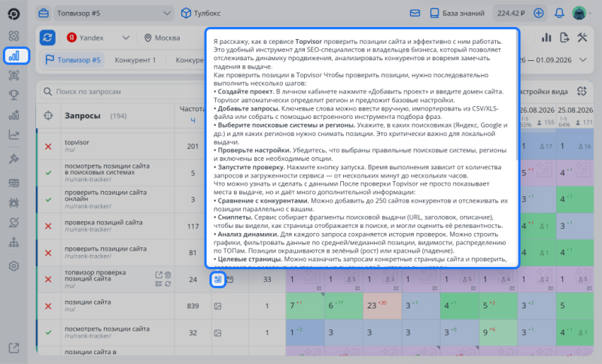The image size is (602, 364).
Task: Open the bug audit sidebar icon
Action: pos(14,202)
